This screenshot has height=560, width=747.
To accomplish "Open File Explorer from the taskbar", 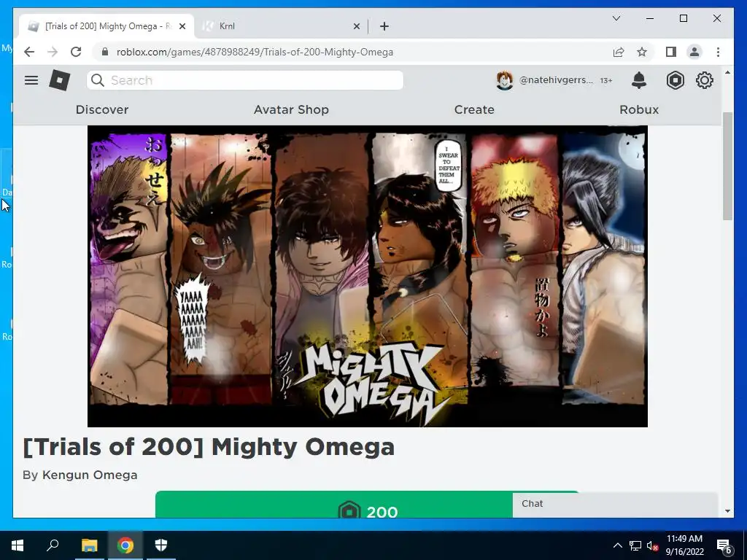I will click(89, 545).
